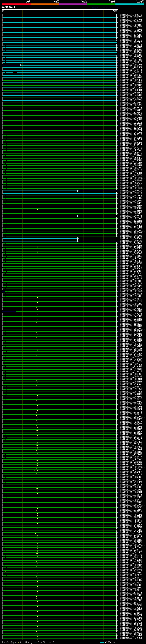Click the purple ~60% identity color segment
The image size is (146, 644).
[73, 4]
